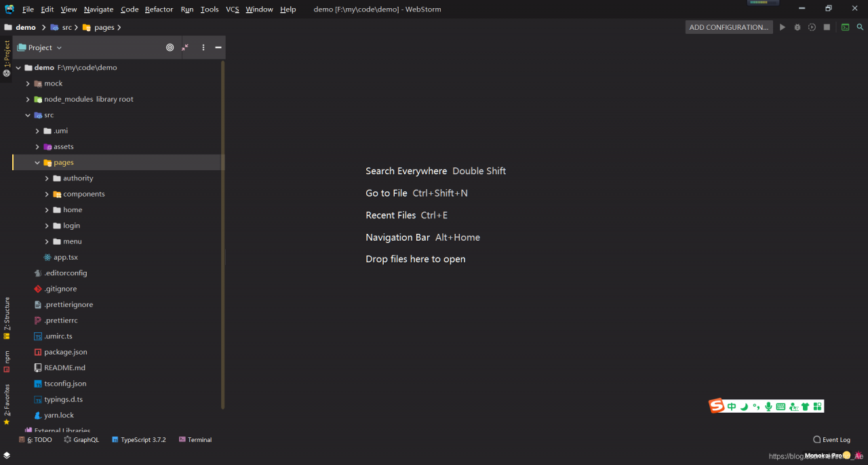Open Project panel options (three dots)
This screenshot has height=465, width=868.
(x=203, y=47)
